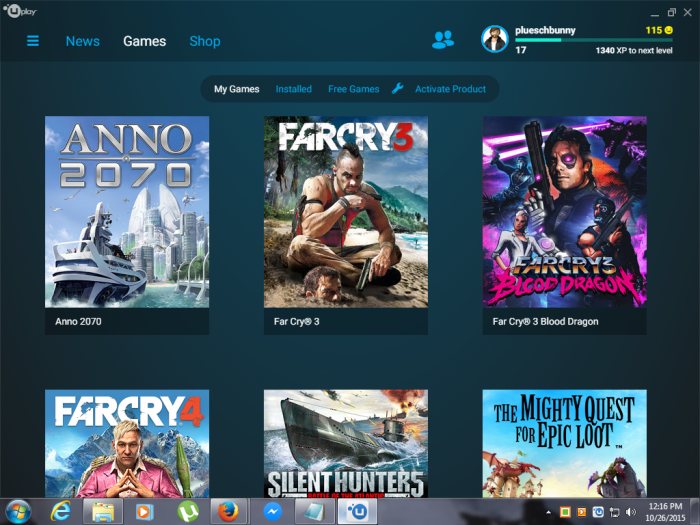Open the network tray icon

615,512
